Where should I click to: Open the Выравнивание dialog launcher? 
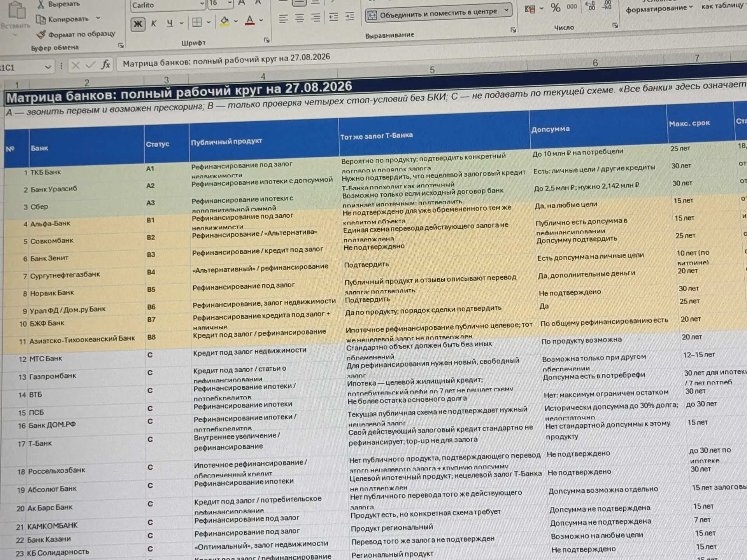click(513, 30)
